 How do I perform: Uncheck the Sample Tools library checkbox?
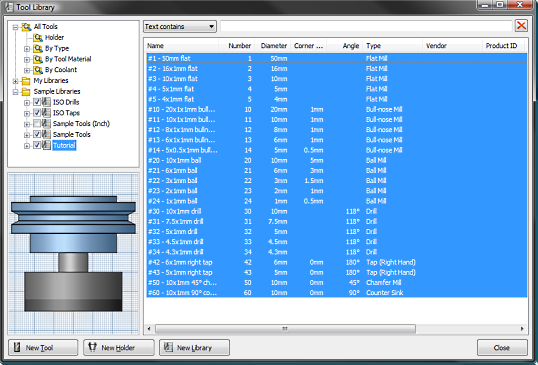[x=37, y=134]
